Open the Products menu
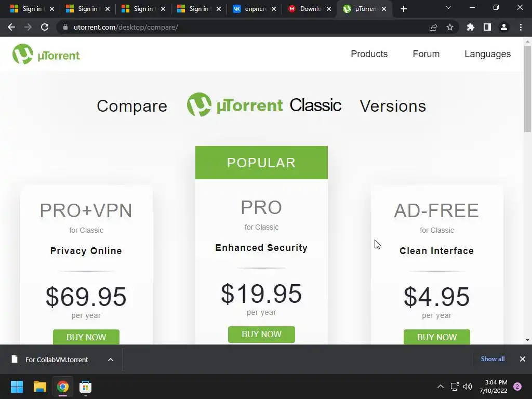 (x=369, y=54)
